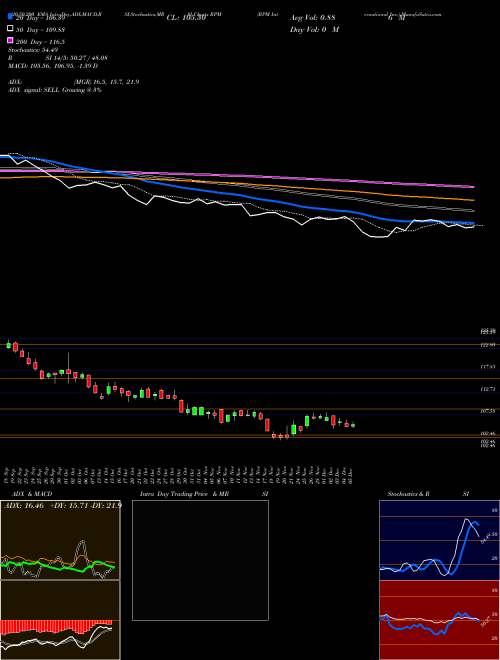
Task: Select the '200 Day = 116.5' legend text
Action: [x=41, y=42]
